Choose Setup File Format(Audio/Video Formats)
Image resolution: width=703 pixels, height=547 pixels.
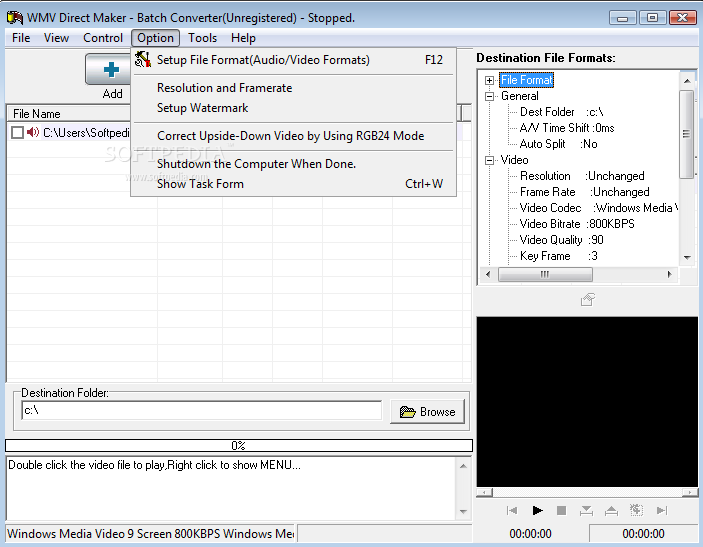point(294,60)
